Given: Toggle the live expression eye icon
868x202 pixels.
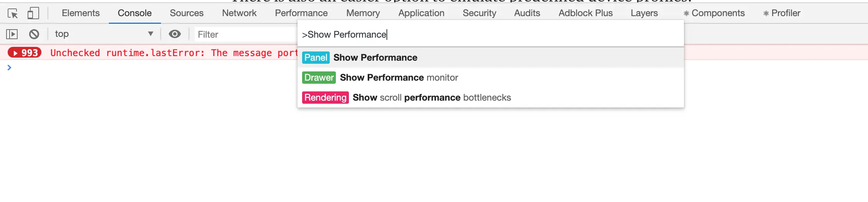Looking at the screenshot, I should pos(175,34).
